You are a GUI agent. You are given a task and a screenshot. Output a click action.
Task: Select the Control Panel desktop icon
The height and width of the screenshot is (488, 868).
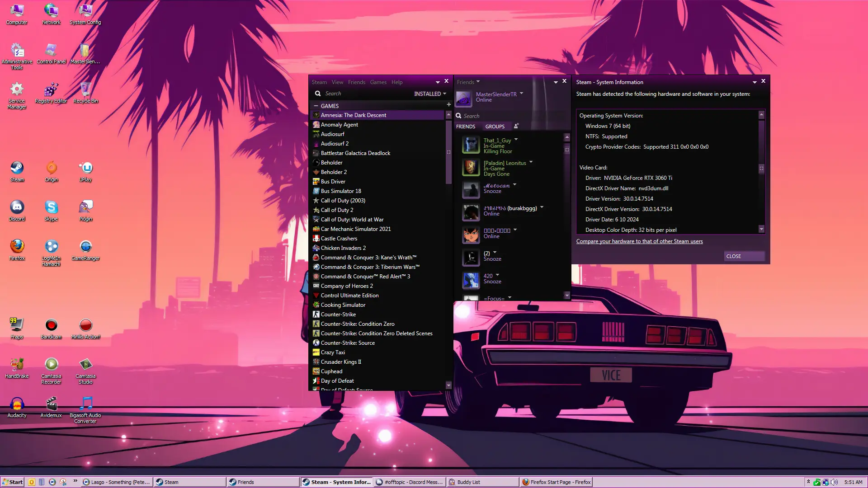(51, 53)
